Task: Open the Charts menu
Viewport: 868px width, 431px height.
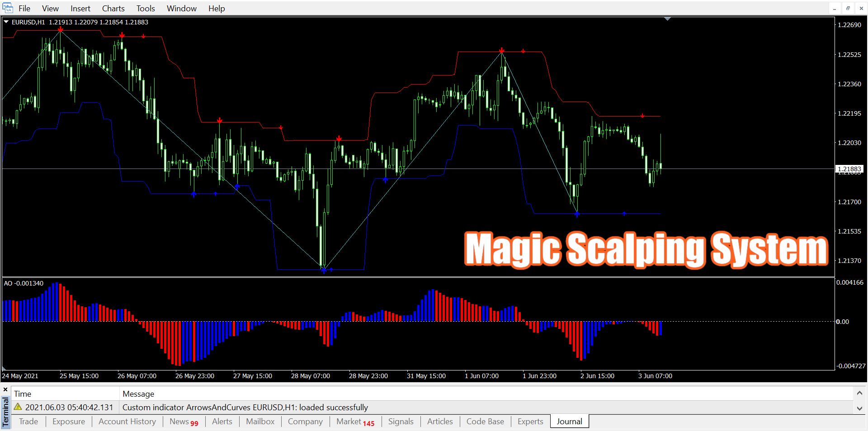Action: 113,9
